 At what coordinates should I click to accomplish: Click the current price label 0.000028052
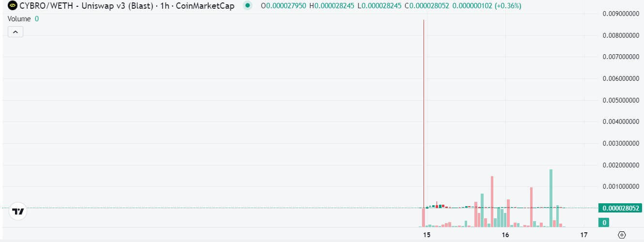620,208
